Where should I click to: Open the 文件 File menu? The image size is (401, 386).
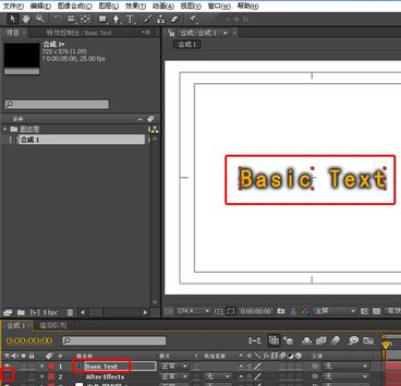14,6
